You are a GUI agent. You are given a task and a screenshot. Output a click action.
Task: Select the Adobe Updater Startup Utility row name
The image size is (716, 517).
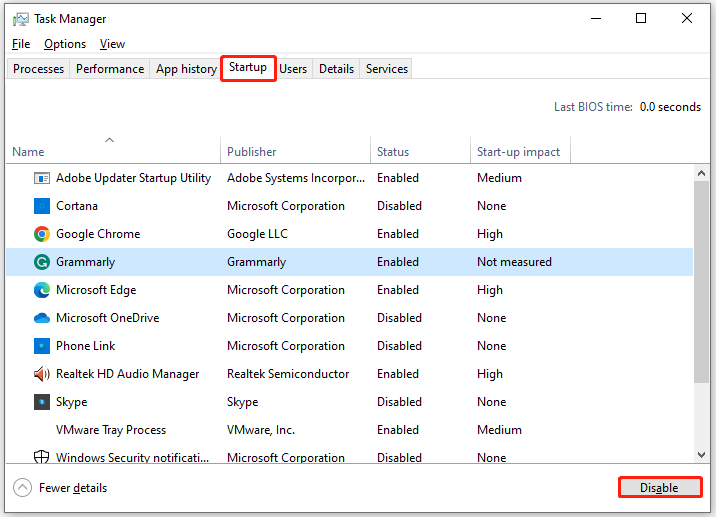pyautogui.click(x=133, y=178)
